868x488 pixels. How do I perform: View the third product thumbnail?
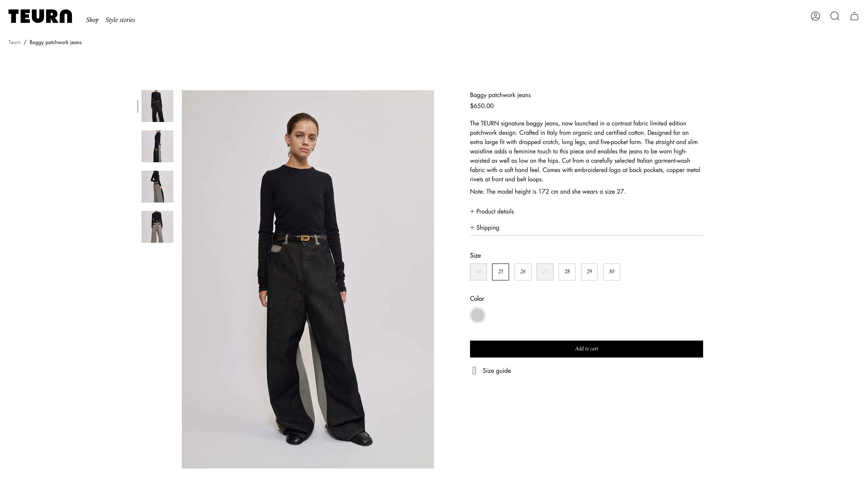click(157, 187)
